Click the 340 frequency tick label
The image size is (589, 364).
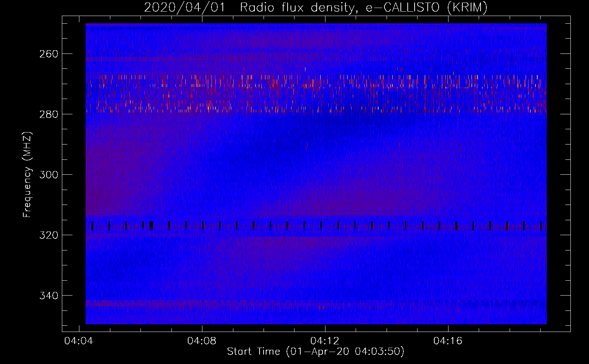tap(49, 296)
